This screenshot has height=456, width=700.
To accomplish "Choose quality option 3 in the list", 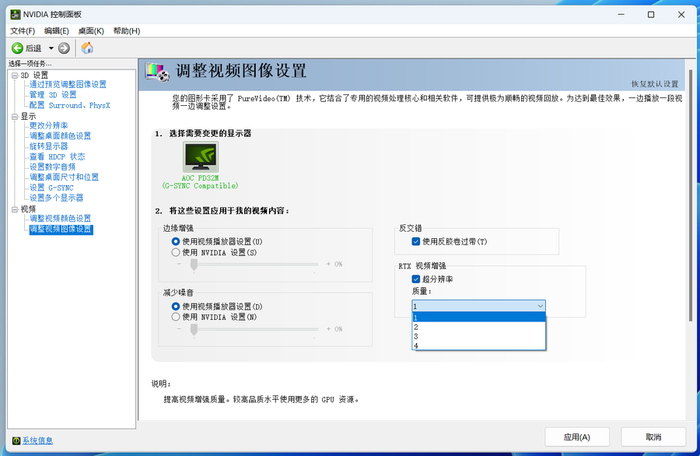I will (x=479, y=336).
